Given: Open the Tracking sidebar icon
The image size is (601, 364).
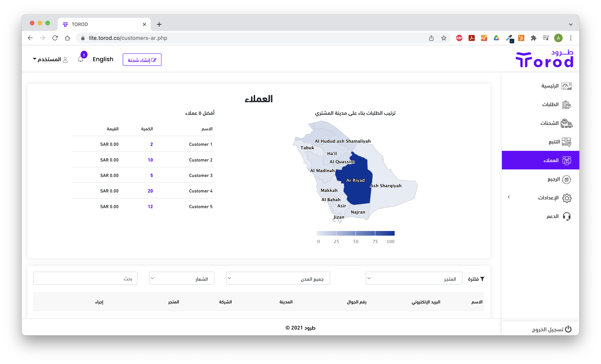Looking at the screenshot, I should pyautogui.click(x=566, y=142).
